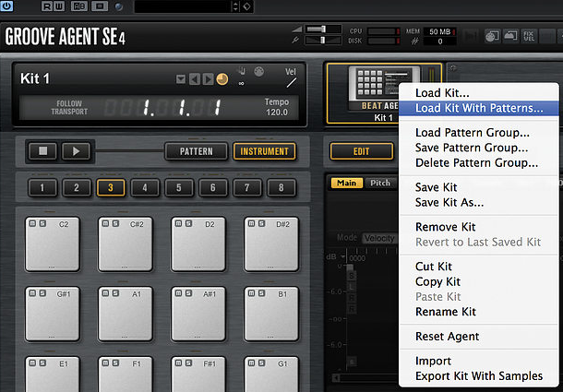Mute the A1 pad
Viewport: 563px width, 392px height.
[104, 293]
